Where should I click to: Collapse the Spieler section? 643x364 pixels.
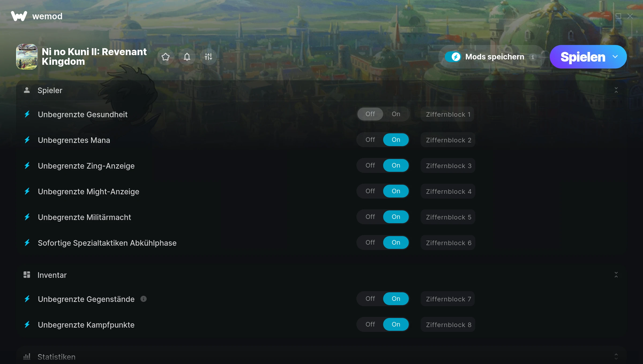tap(616, 90)
